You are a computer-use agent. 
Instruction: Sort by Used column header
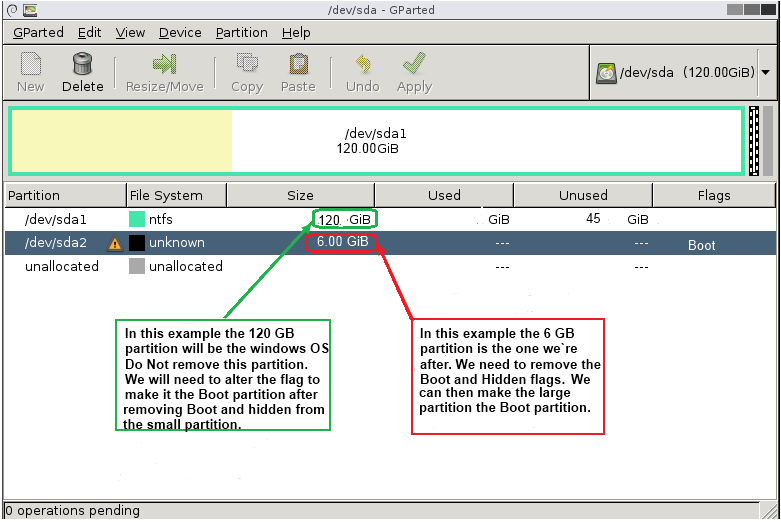tap(444, 195)
